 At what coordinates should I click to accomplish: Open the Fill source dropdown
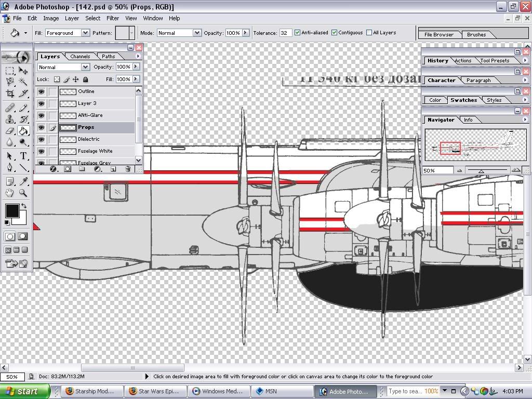point(85,33)
